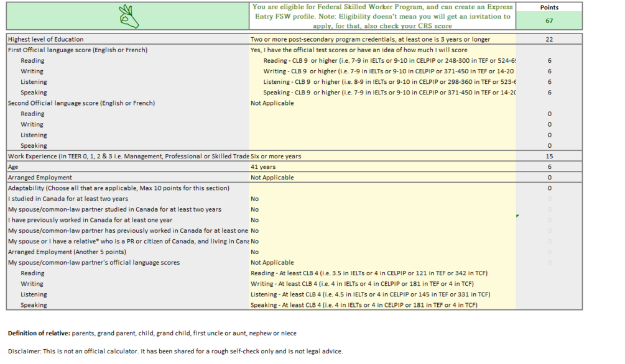Select the first-language Reading points value 6
The height and width of the screenshot is (364, 625).
click(549, 60)
